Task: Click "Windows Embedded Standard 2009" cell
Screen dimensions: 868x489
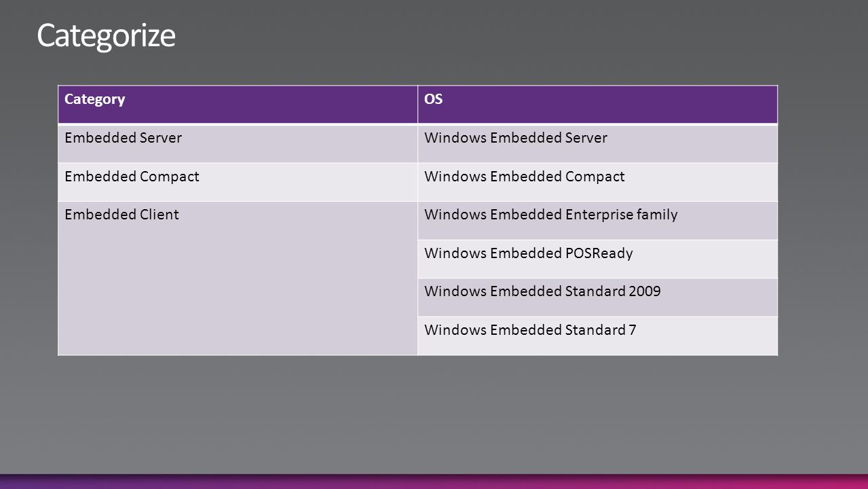Action: coord(597,297)
